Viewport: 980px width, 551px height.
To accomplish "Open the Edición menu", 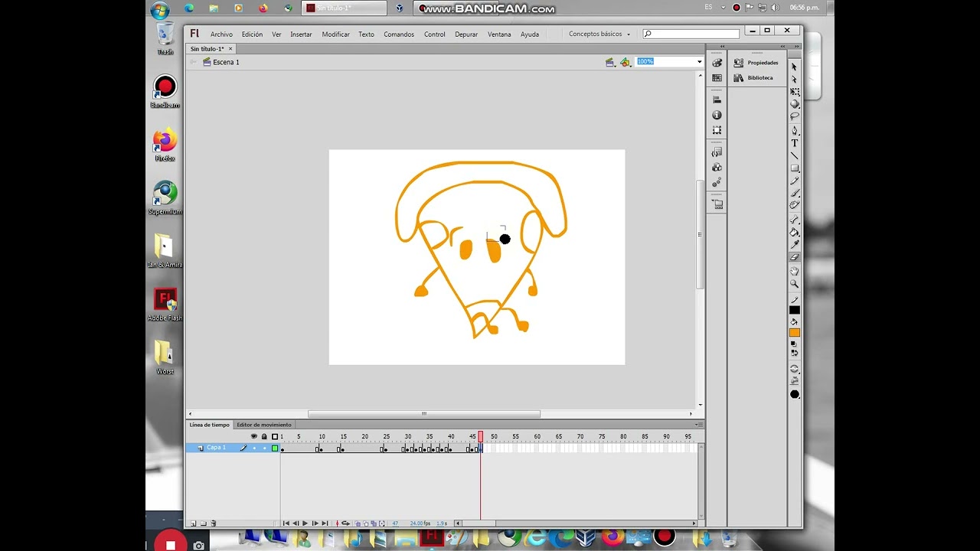I will [252, 34].
